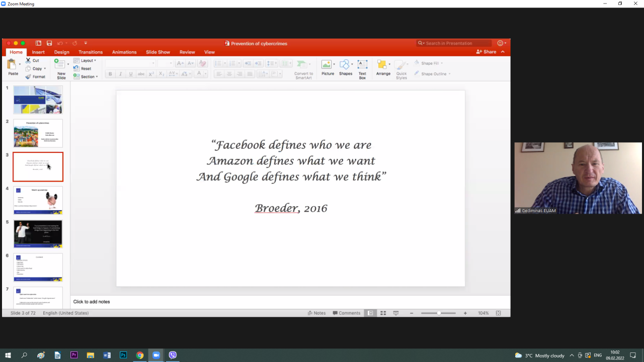Open the Comments pane

coord(346,313)
